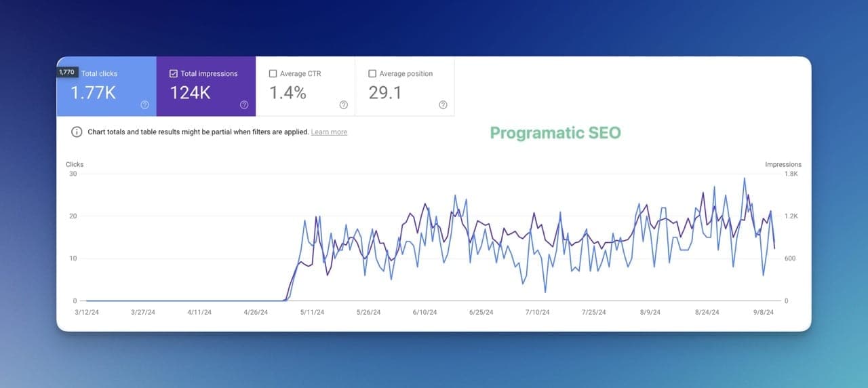Click the 7/10/24 date label
Image resolution: width=868 pixels, height=388 pixels.
(x=537, y=313)
